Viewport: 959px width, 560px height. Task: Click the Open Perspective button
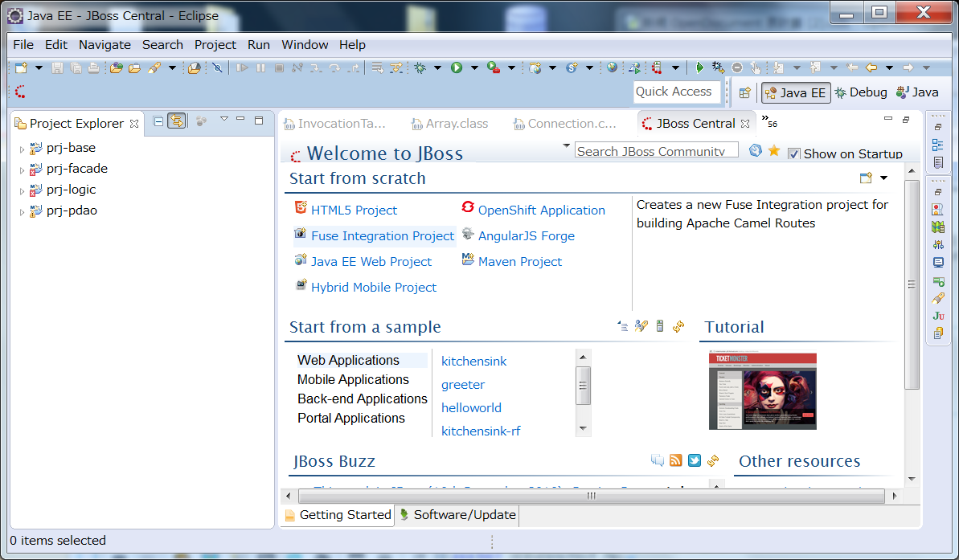744,92
